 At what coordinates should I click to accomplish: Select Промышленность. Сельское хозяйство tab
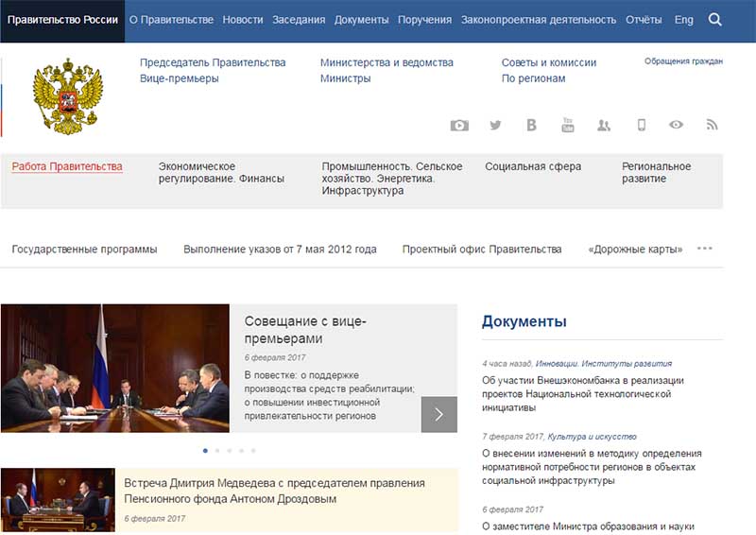[392, 179]
